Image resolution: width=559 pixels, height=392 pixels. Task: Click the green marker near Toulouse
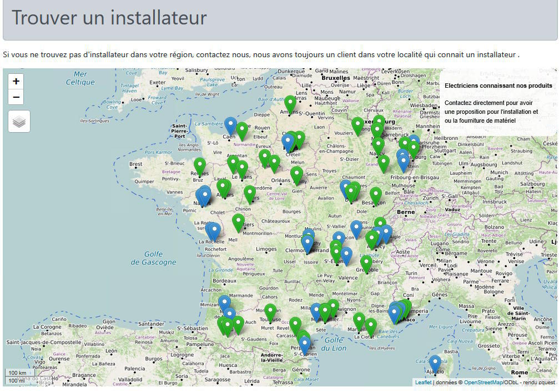(270, 313)
